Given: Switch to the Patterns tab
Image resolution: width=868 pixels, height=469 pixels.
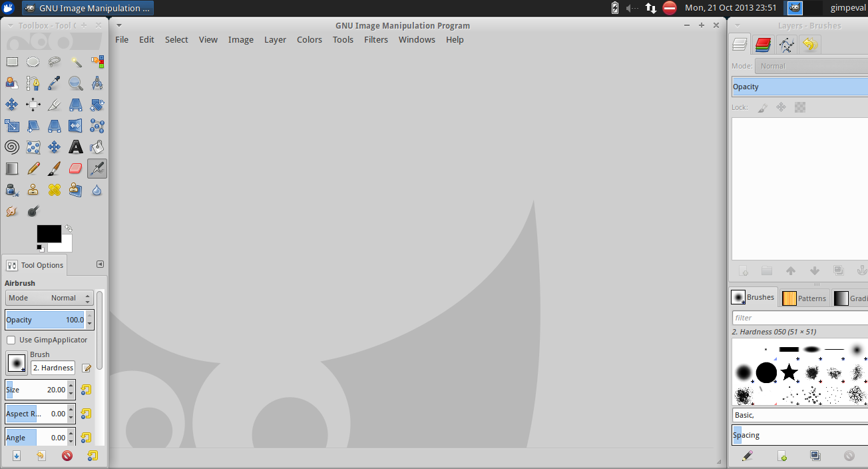Looking at the screenshot, I should click(x=804, y=298).
